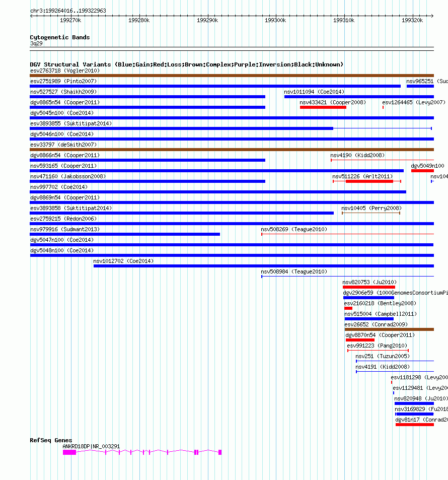Select esv1129481 Levy variant label
The width and height of the screenshot is (448, 480).
click(420, 388)
